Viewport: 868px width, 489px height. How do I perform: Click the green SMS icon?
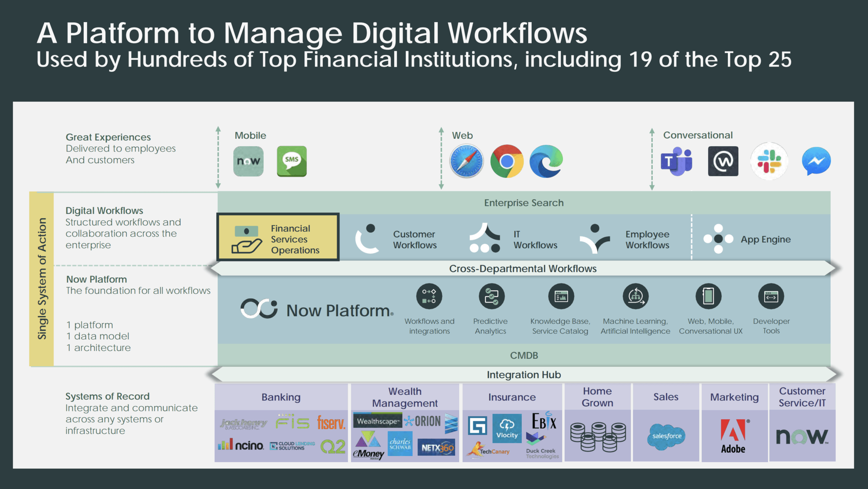292,161
